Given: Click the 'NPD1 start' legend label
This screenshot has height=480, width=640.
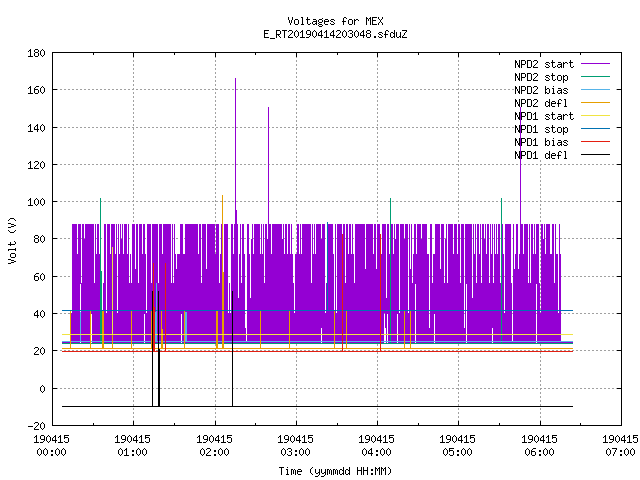Looking at the screenshot, I should 544,116.
